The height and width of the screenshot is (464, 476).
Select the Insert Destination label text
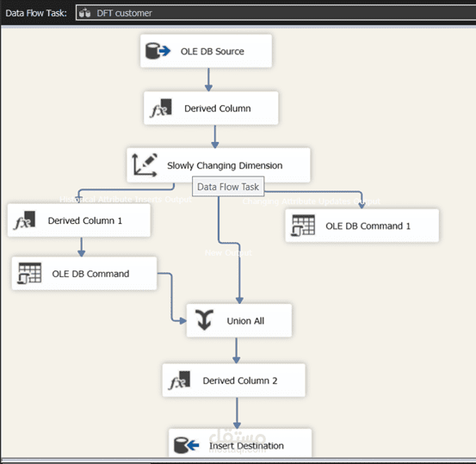pyautogui.click(x=246, y=446)
